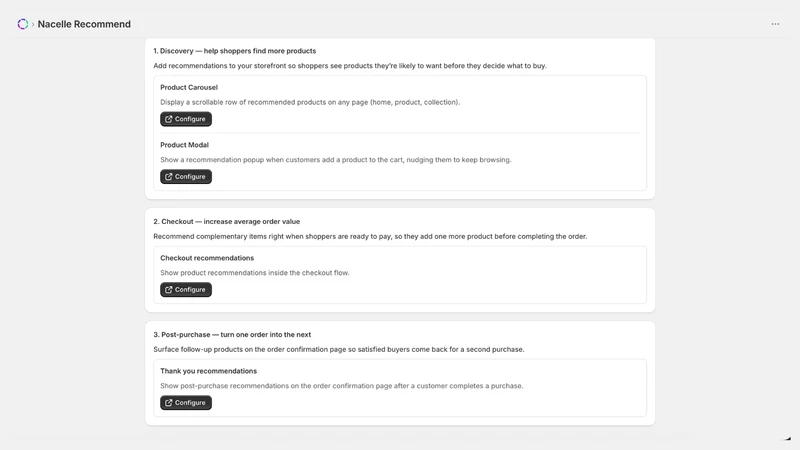
Task: Click the Nacelle circular logo icon
Action: [x=22, y=24]
